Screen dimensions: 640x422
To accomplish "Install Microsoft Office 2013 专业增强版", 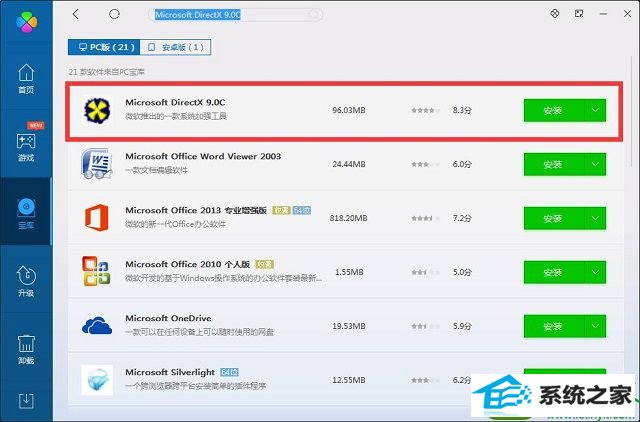I will point(554,218).
